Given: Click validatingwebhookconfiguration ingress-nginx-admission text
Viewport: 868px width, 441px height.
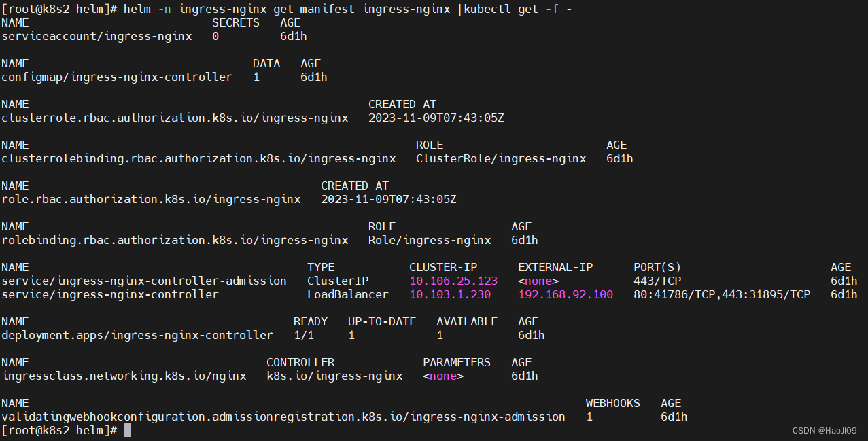Looking at the screenshot, I should tap(283, 417).
